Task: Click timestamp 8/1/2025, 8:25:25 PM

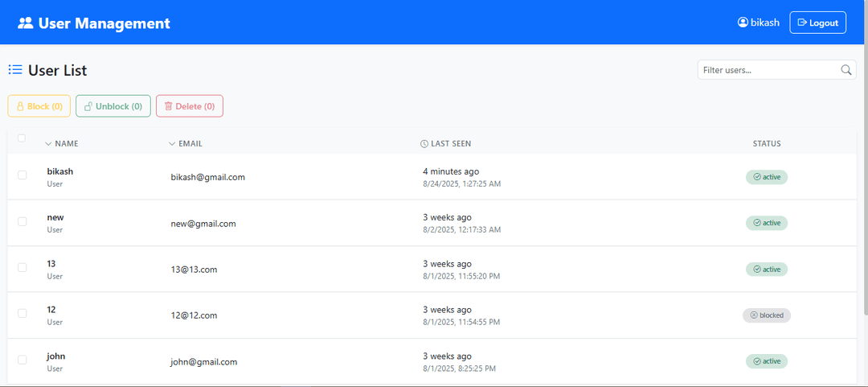Action: 460,368
